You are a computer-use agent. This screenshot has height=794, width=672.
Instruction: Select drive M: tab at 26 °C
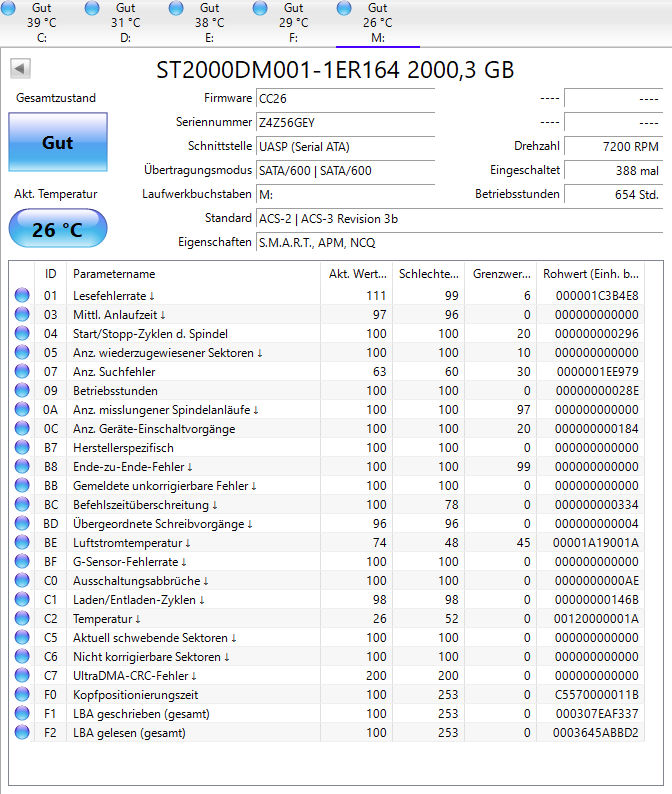pos(378,23)
